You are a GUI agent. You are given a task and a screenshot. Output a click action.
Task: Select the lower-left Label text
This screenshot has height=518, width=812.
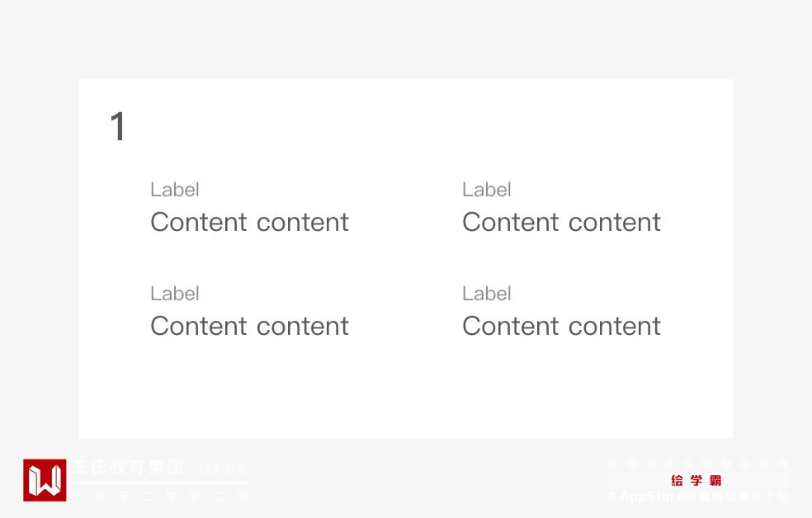(175, 294)
